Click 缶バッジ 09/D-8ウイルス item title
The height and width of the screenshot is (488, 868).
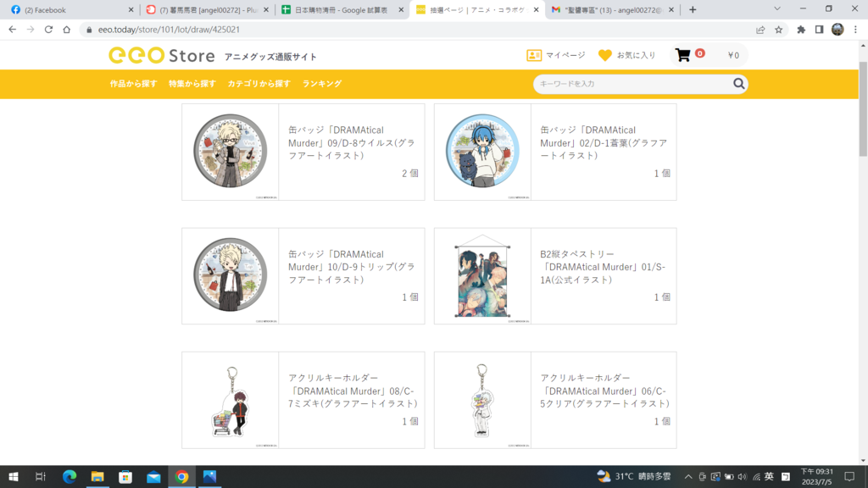pos(352,142)
